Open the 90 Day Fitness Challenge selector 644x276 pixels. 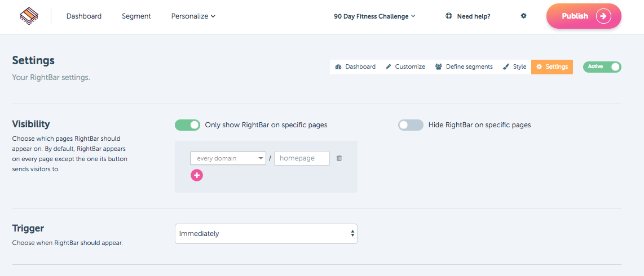(374, 16)
